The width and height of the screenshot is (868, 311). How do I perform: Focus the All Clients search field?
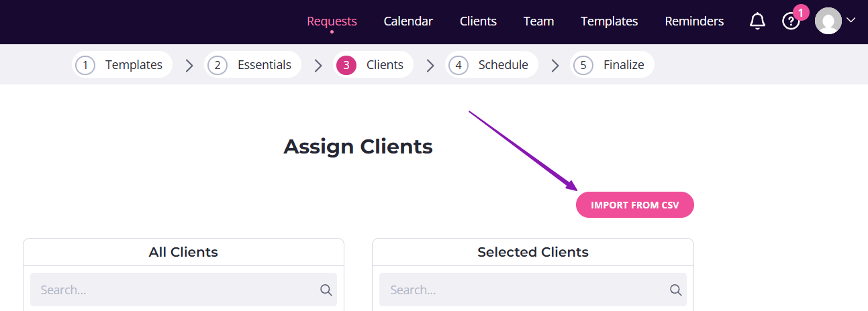tap(183, 290)
